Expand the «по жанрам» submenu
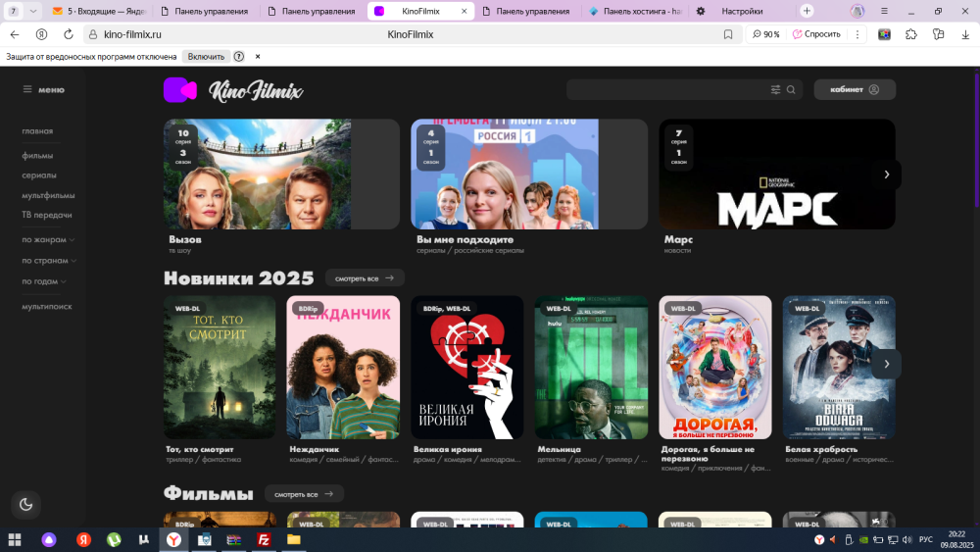This screenshot has height=552, width=980. pos(48,240)
